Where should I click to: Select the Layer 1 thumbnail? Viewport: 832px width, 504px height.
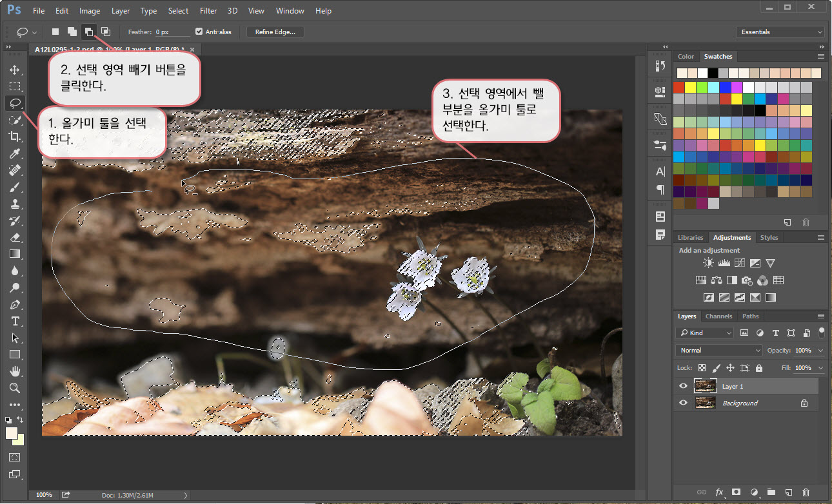coord(706,386)
